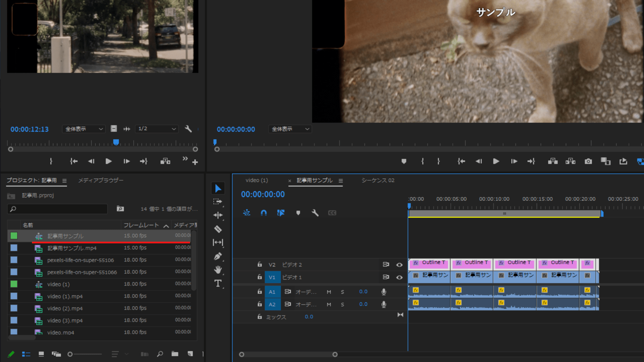Viewport: 644px width, 362px height.
Task: Open program monitor 全体表示 zoom dropdown
Action: tap(290, 129)
